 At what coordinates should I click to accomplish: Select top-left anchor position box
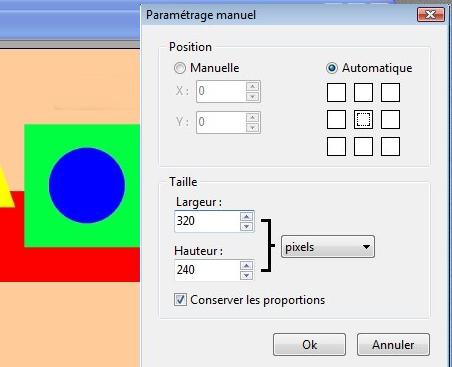336,92
